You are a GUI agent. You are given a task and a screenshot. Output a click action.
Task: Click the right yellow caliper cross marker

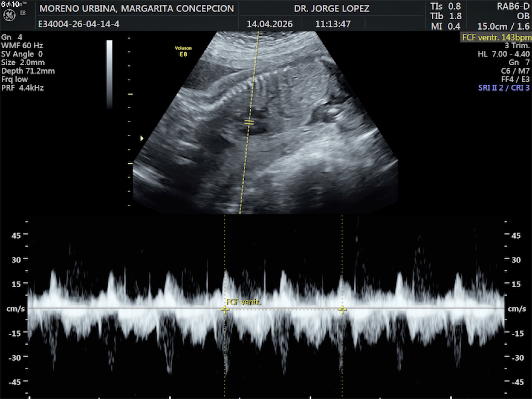click(x=342, y=310)
